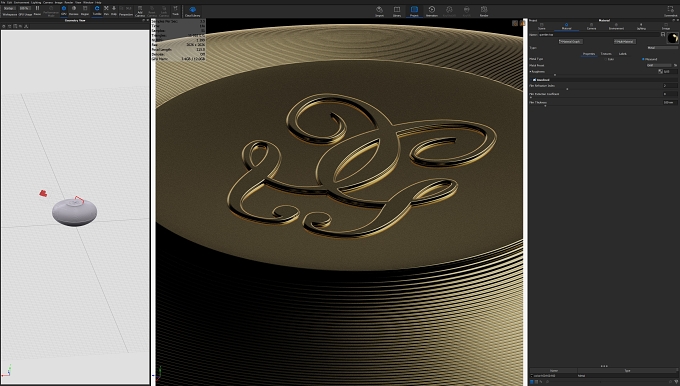Undock the Geometry View panel
The height and width of the screenshot is (386, 680).
(144, 20)
